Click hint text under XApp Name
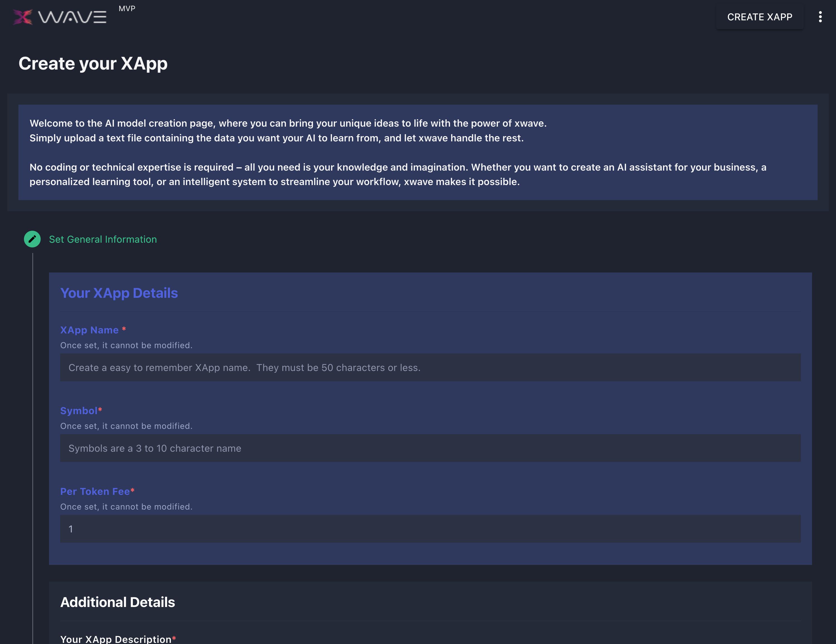Viewport: 836px width, 644px height. point(126,345)
